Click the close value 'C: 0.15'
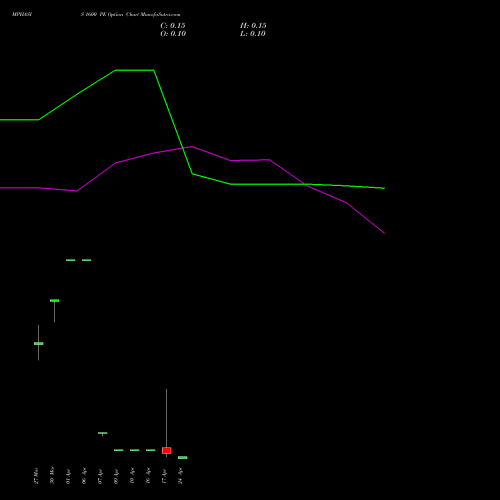The height and width of the screenshot is (500, 500). click(x=173, y=26)
